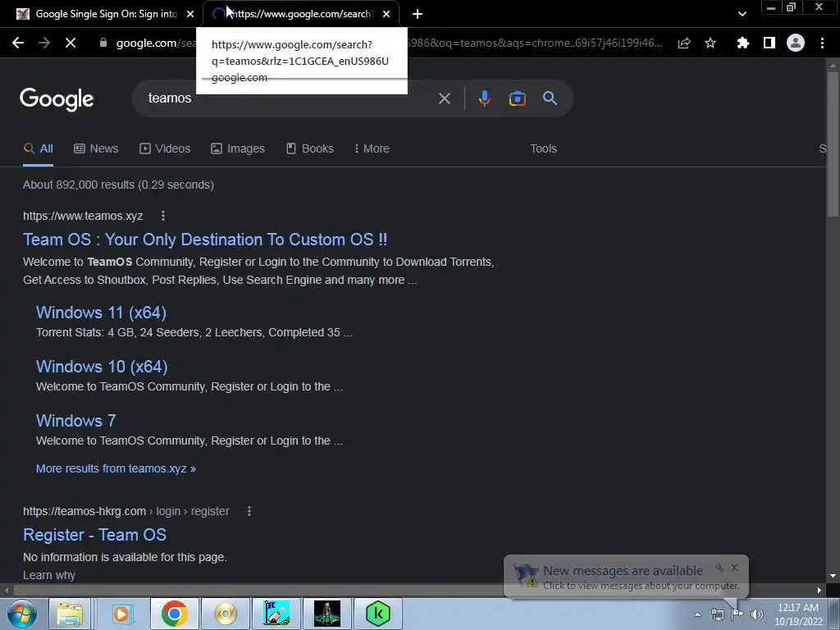Click the site lock icon in address bar
840x630 pixels.
click(103, 43)
